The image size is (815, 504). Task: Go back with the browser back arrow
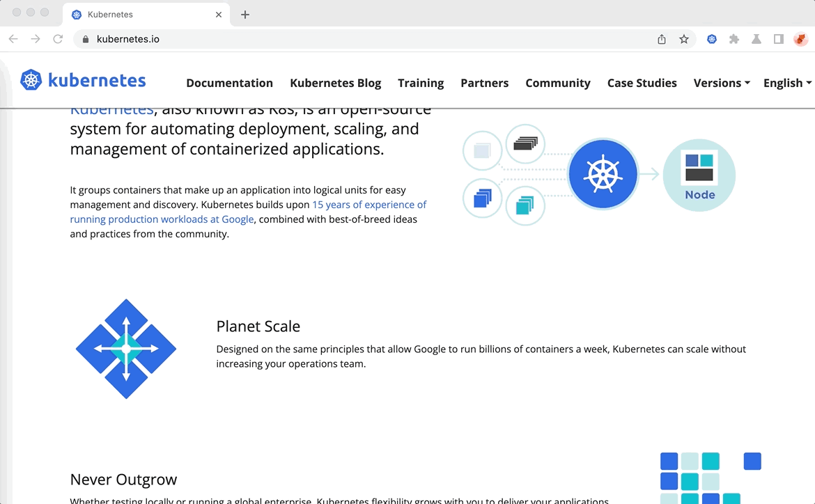click(13, 39)
